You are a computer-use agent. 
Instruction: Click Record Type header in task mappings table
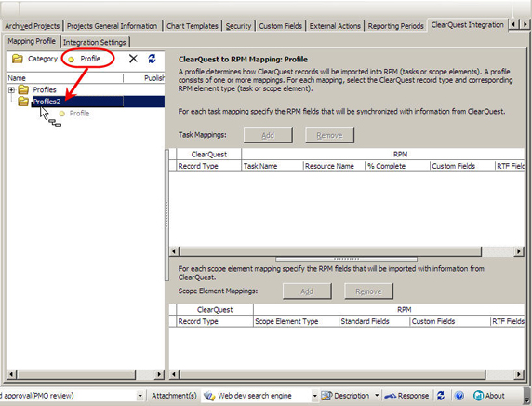(208, 166)
